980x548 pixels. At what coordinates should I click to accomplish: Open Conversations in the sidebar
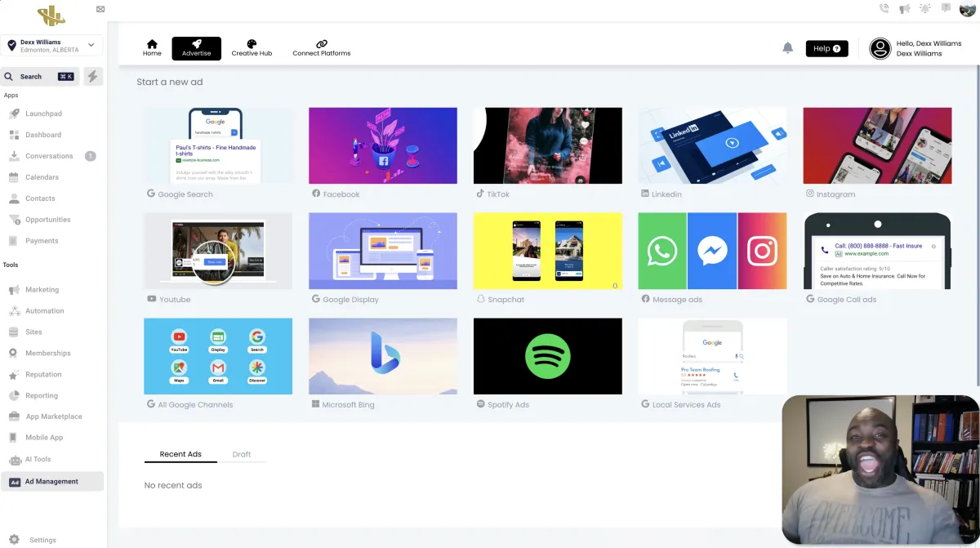pyautogui.click(x=52, y=156)
